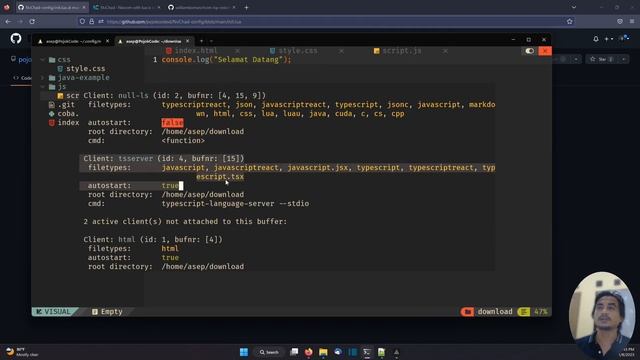Select the css folder icon
The image size is (640, 360).
(x=52, y=60)
